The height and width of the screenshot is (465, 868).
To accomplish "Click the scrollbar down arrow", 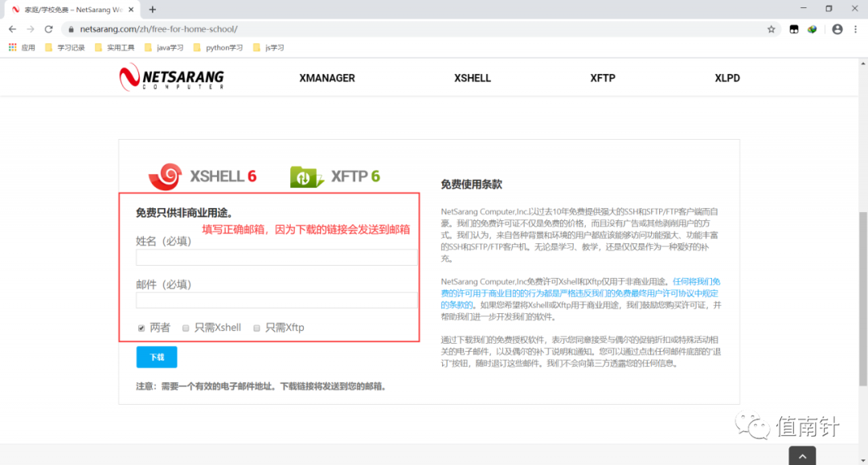I will click(x=863, y=460).
